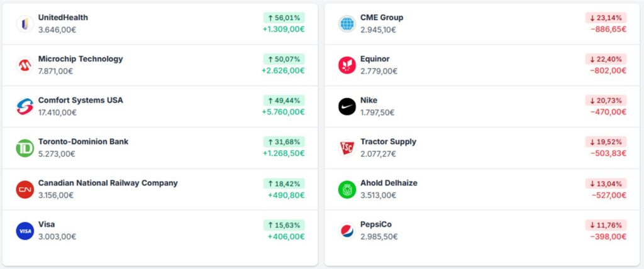Open the Toronto-Dominion Bank entry
Screen dimensions: 644x269
point(160,148)
